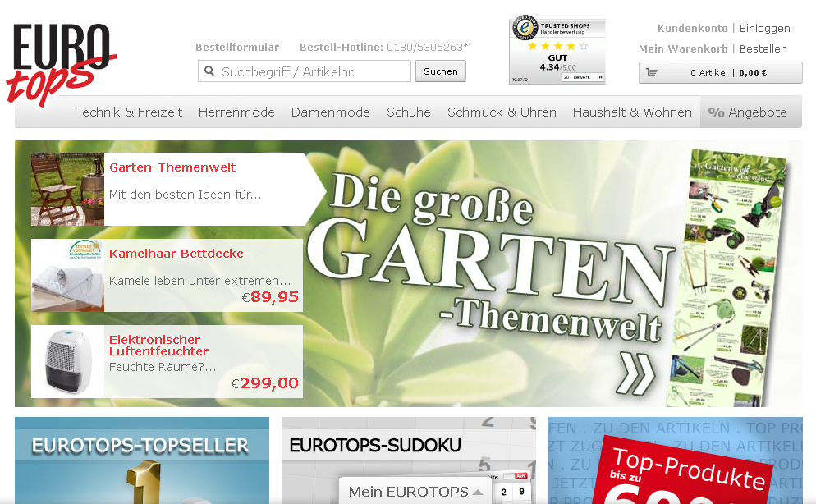816x504 pixels.
Task: Open Elektronischer Luftentfeuchter product link
Action: [x=158, y=346]
